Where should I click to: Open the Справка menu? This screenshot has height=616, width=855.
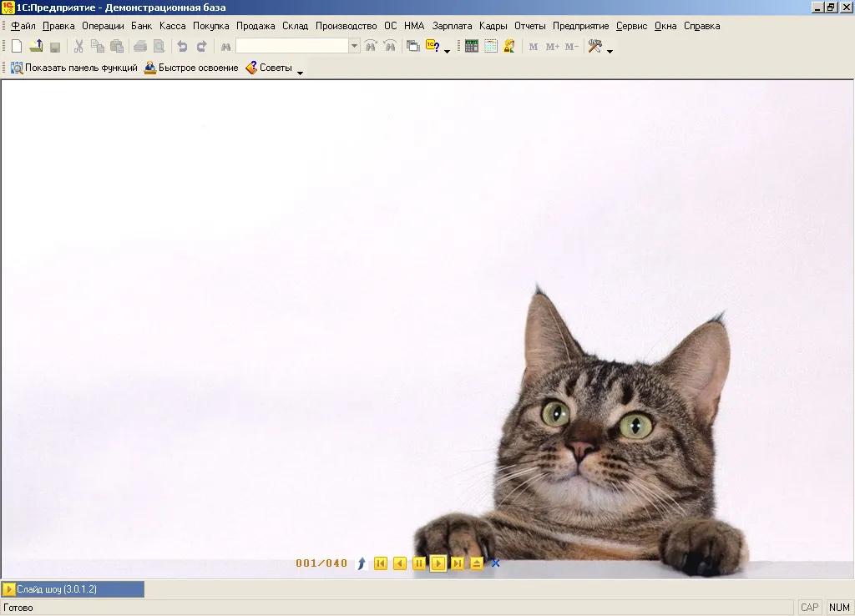pyautogui.click(x=701, y=26)
